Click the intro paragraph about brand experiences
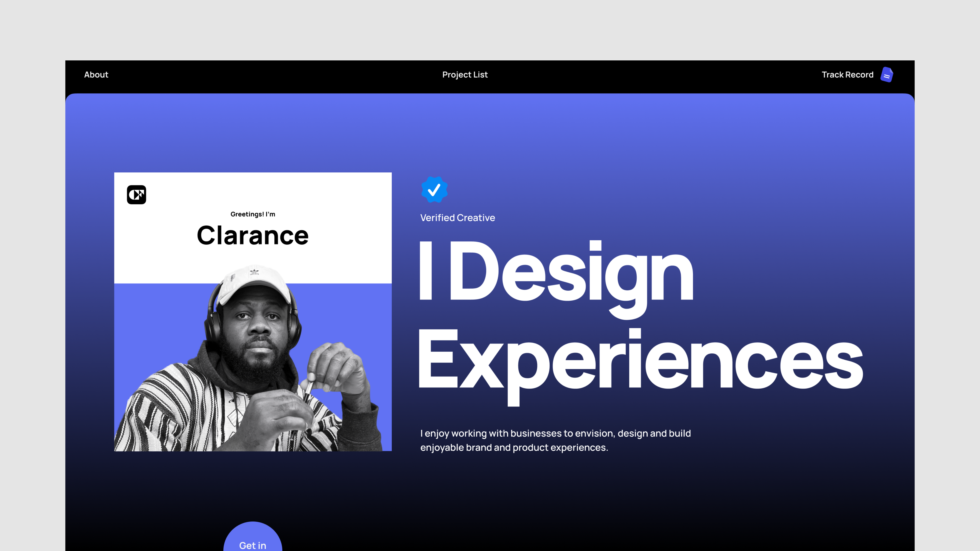Image resolution: width=980 pixels, height=551 pixels. click(555, 440)
